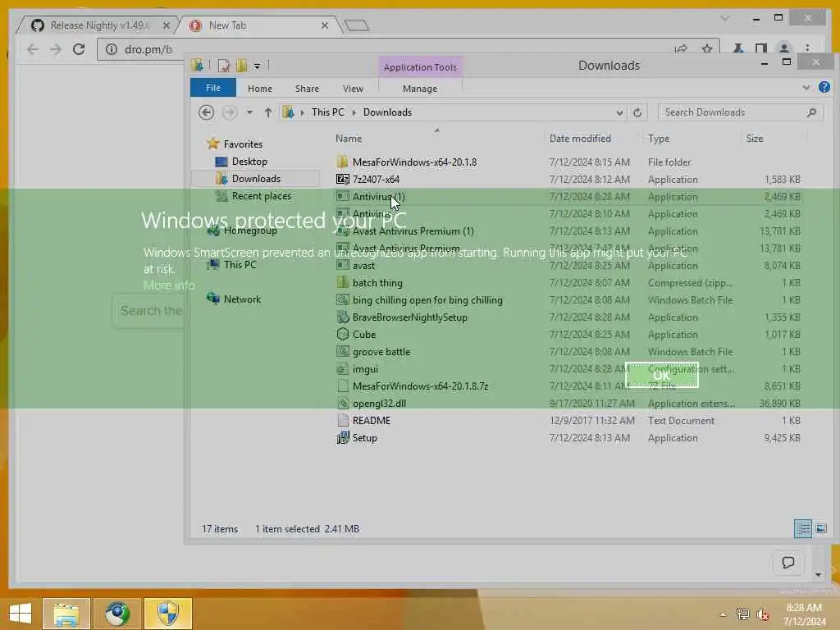Open File Explorer from taskbar

tap(66, 614)
